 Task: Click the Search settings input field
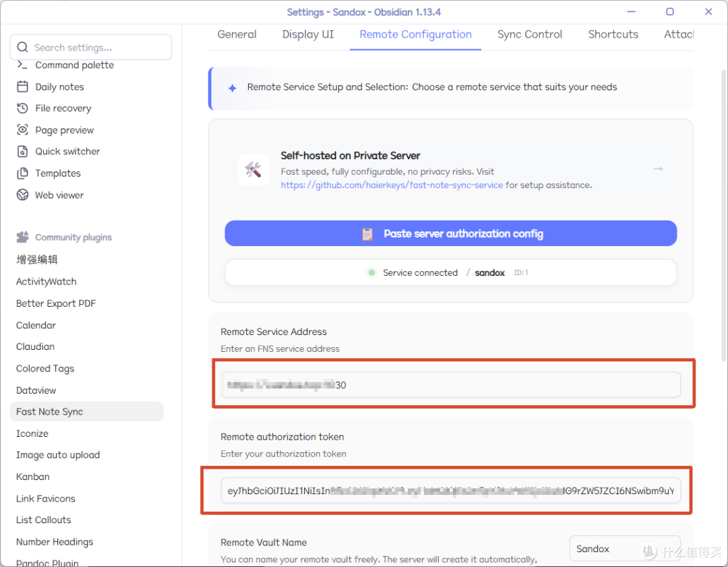pyautogui.click(x=91, y=47)
